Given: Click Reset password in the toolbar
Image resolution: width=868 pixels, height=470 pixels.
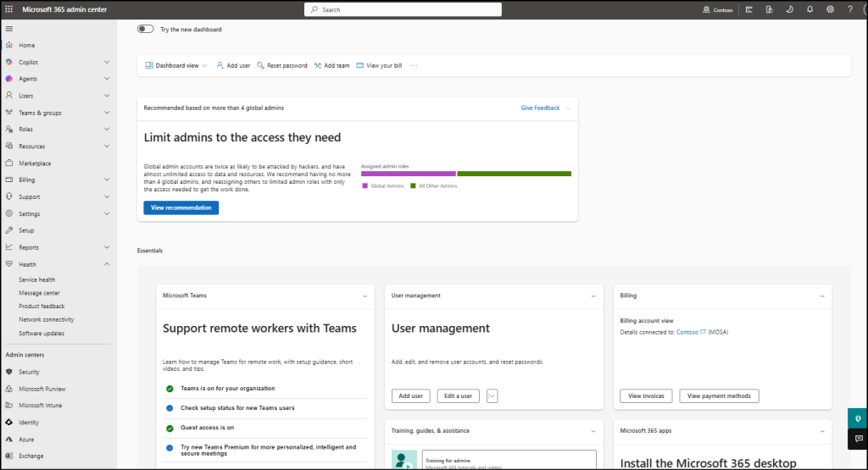Looking at the screenshot, I should [x=281, y=65].
